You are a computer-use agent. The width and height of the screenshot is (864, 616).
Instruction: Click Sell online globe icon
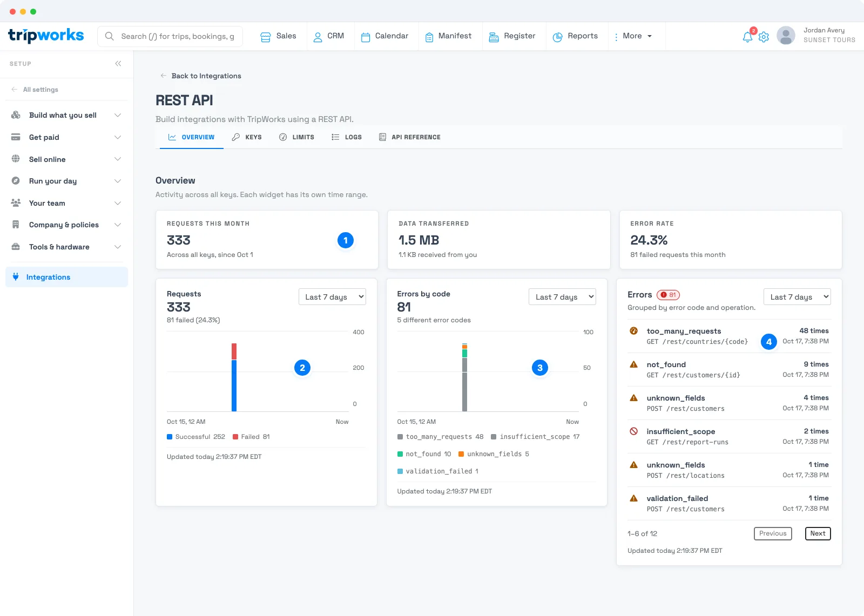[16, 159]
